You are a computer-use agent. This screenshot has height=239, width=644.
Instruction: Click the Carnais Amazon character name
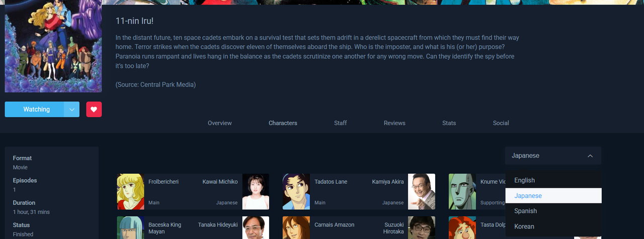[335, 225]
